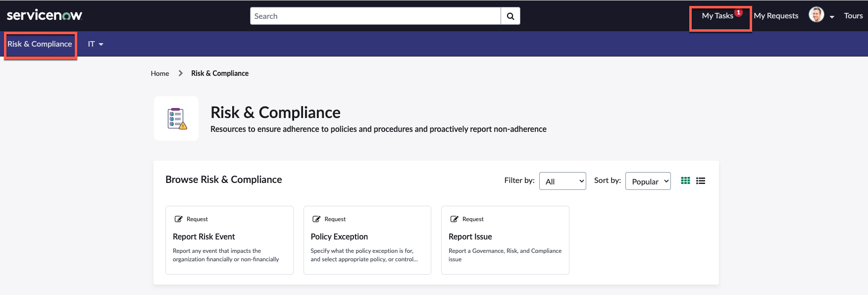The image size is (868, 295).
Task: Open the user avatar menu
Action: (x=817, y=15)
